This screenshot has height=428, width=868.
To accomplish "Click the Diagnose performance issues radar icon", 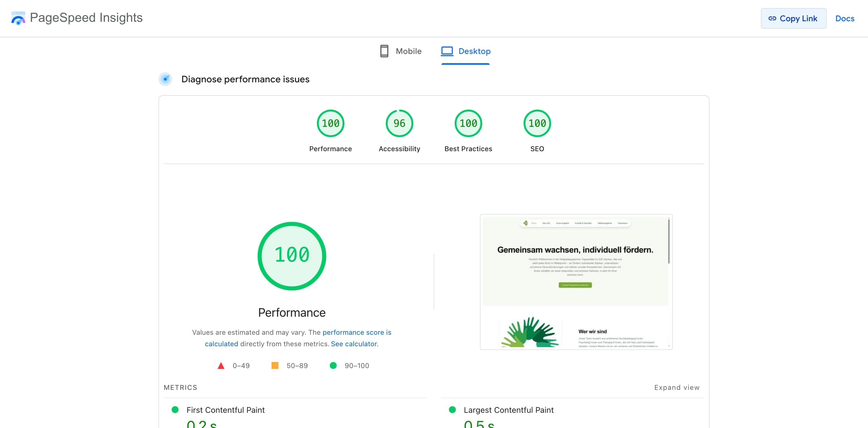I will click(165, 79).
